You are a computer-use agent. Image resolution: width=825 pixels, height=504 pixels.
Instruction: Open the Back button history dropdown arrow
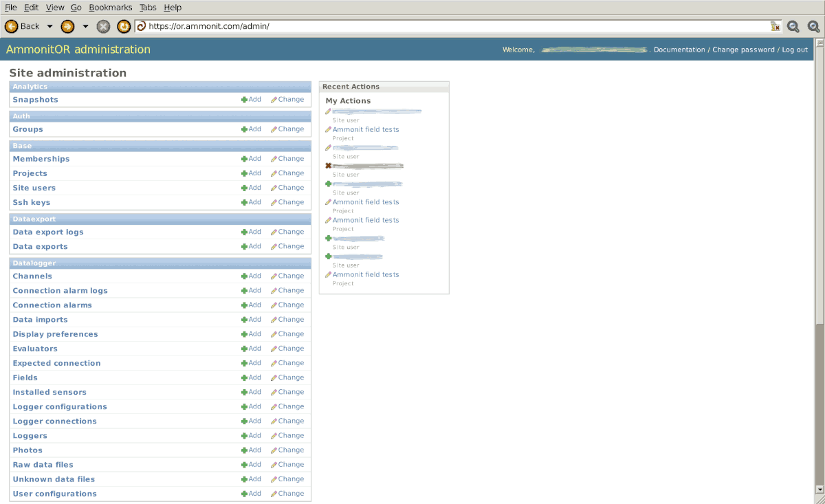tap(49, 26)
